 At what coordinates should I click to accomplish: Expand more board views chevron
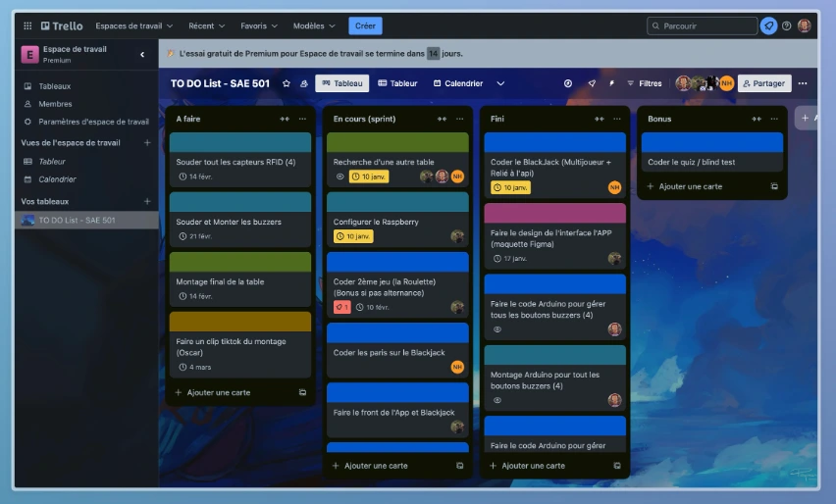[x=500, y=83]
